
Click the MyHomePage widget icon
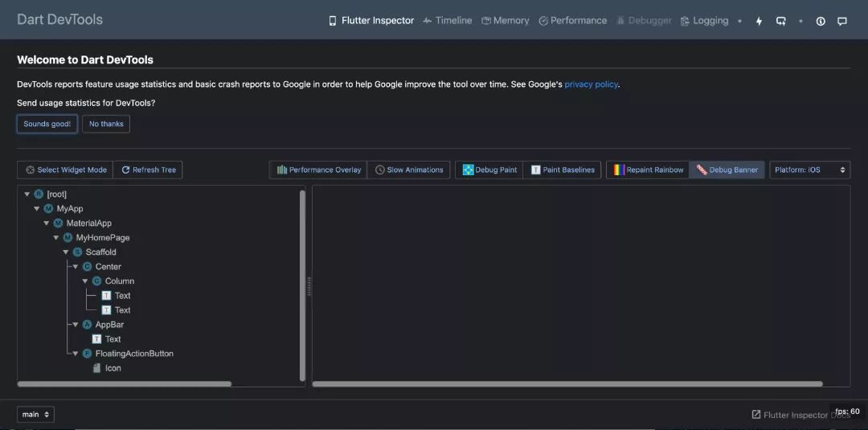(x=68, y=237)
